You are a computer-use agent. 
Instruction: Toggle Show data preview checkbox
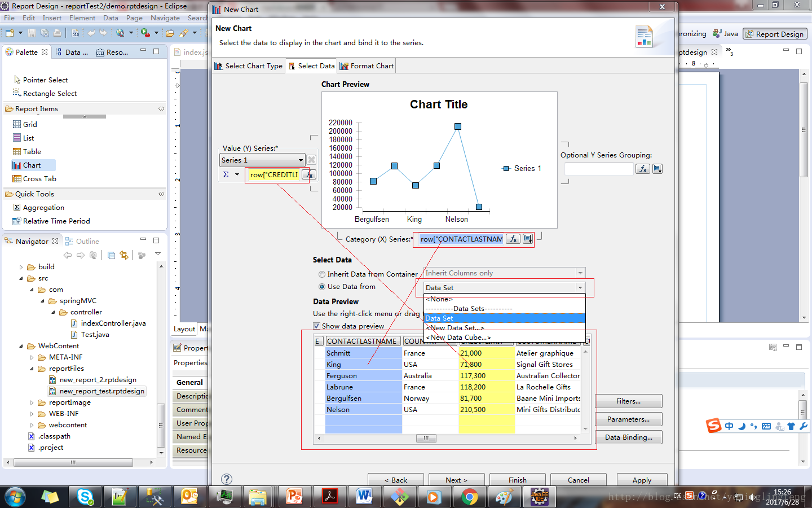point(316,326)
